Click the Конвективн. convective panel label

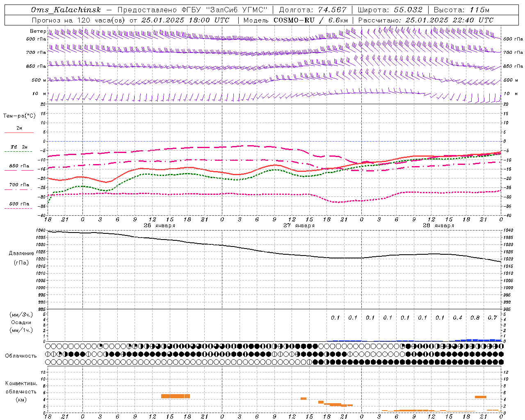coord(21,383)
